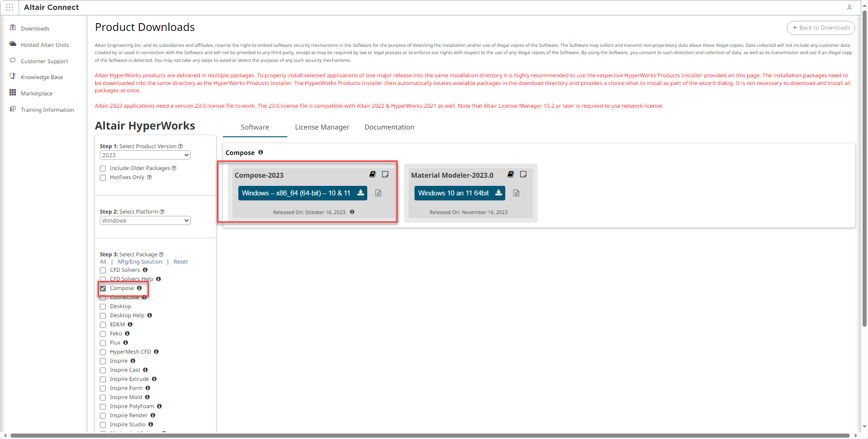Image resolution: width=868 pixels, height=439 pixels.
Task: Open the Select Product Version dropdown showing 2023
Action: coord(144,155)
